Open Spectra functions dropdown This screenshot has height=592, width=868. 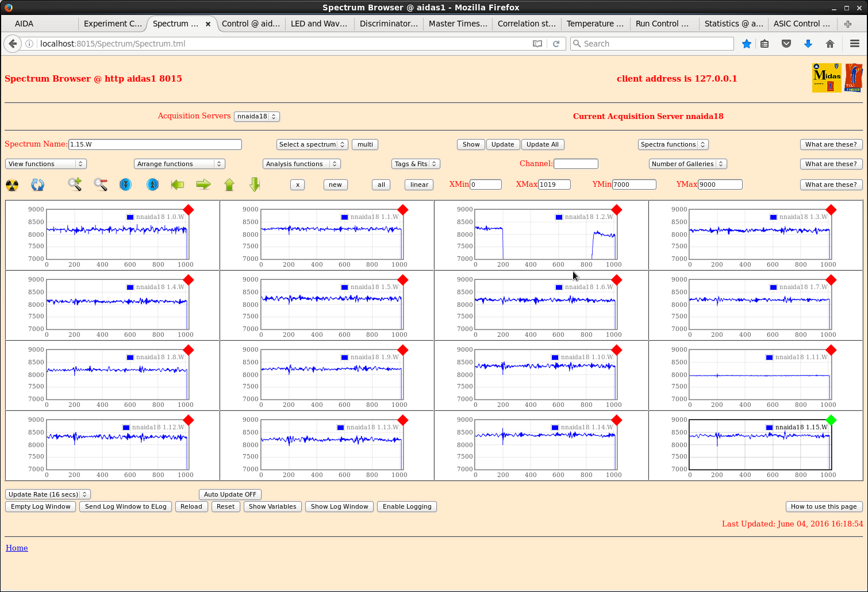[x=673, y=144]
